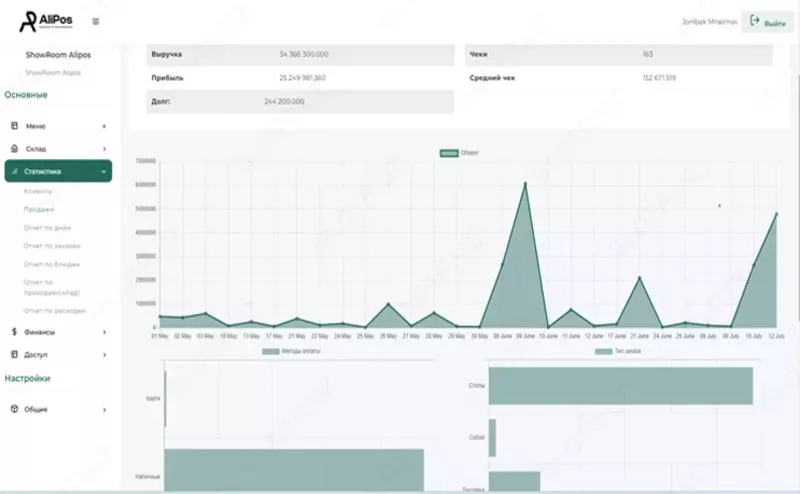The height and width of the screenshot is (494, 800).
Task: Click the Выйти logout button
Action: (767, 22)
